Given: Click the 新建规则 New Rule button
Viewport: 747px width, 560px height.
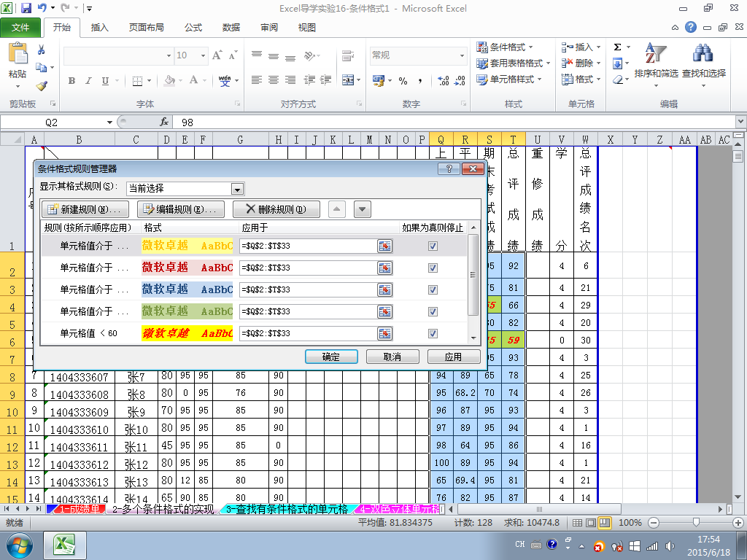Looking at the screenshot, I should (85, 209).
